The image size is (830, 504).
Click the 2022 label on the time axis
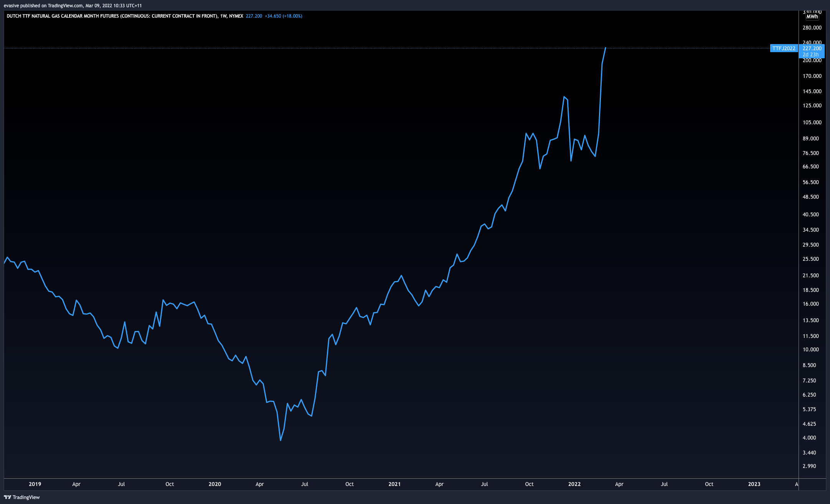pyautogui.click(x=574, y=484)
